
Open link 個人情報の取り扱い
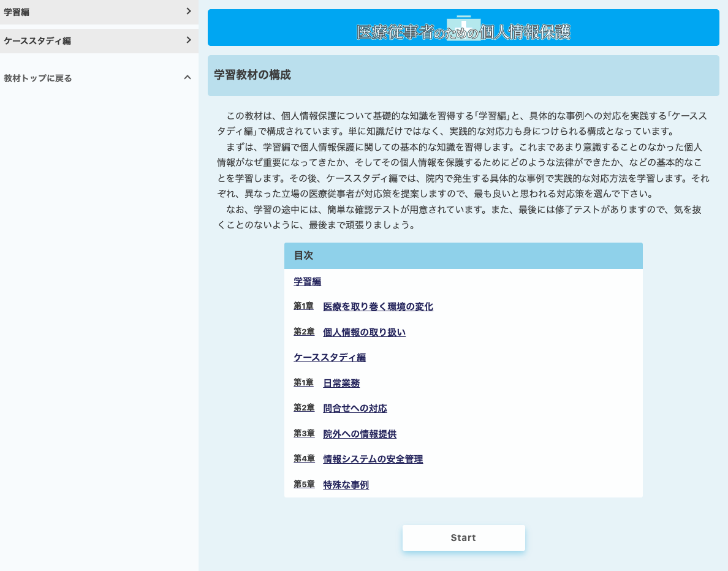tap(364, 333)
